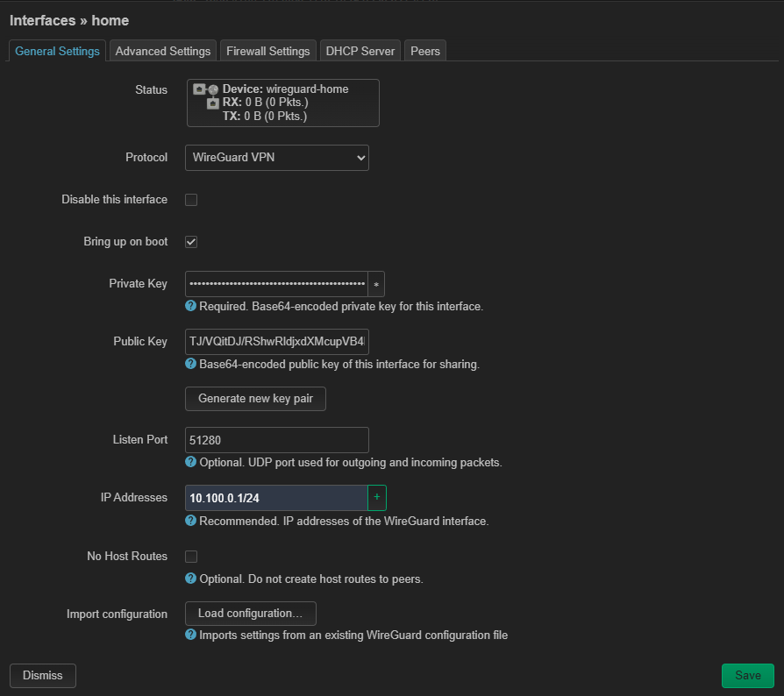Click the Import configuration help icon
The height and width of the screenshot is (696, 784).
(190, 635)
